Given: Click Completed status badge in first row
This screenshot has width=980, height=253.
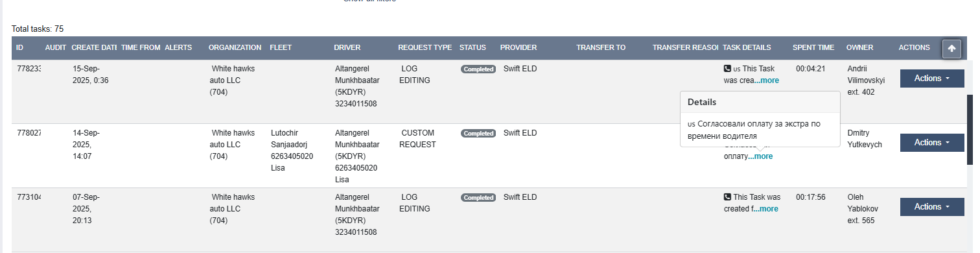Looking at the screenshot, I should [478, 69].
